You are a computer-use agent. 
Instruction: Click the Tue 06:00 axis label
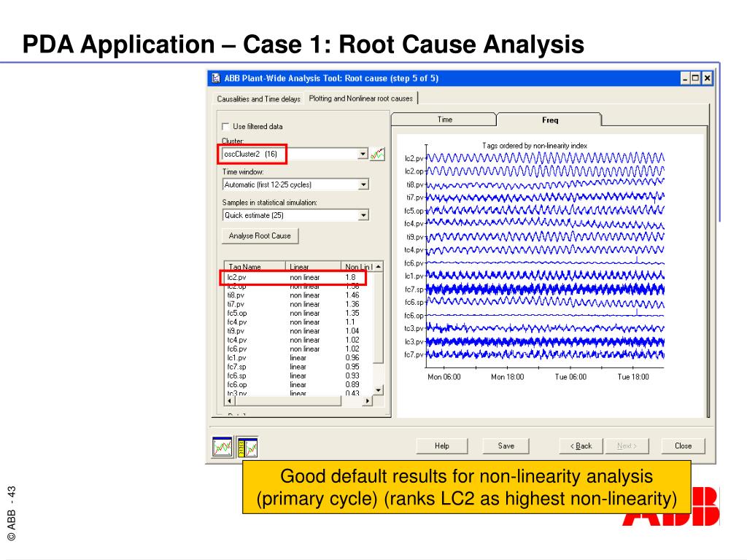[570, 377]
